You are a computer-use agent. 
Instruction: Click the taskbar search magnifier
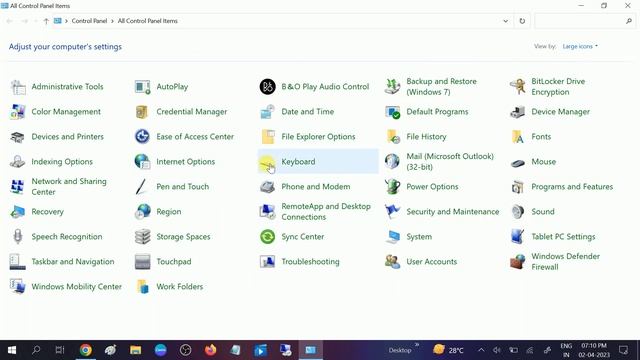pyautogui.click(x=36, y=350)
